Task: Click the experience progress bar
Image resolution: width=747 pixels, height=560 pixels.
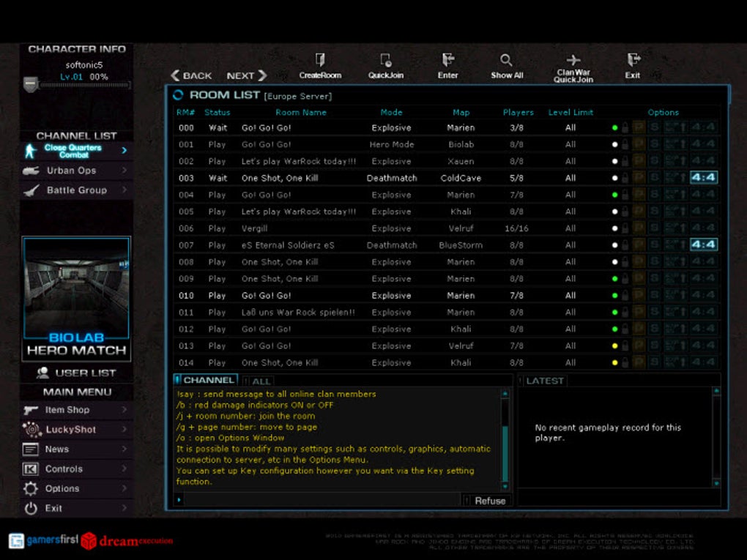Action: [x=85, y=85]
